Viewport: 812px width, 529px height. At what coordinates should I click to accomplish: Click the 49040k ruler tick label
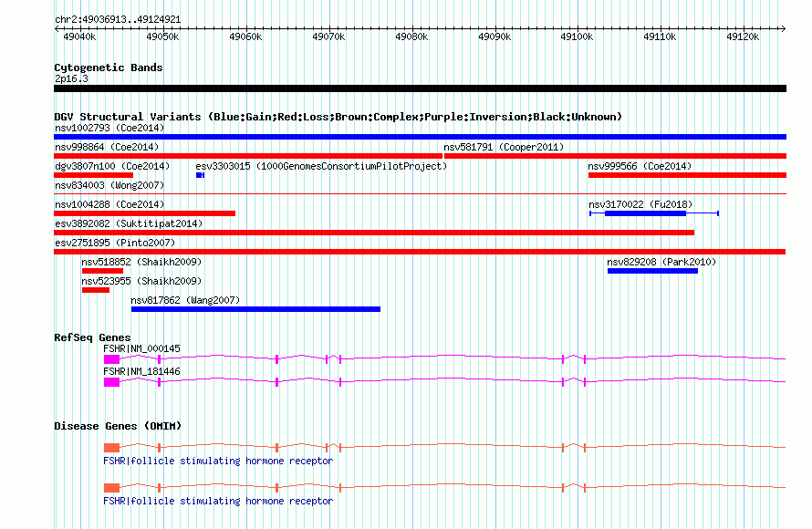click(79, 36)
